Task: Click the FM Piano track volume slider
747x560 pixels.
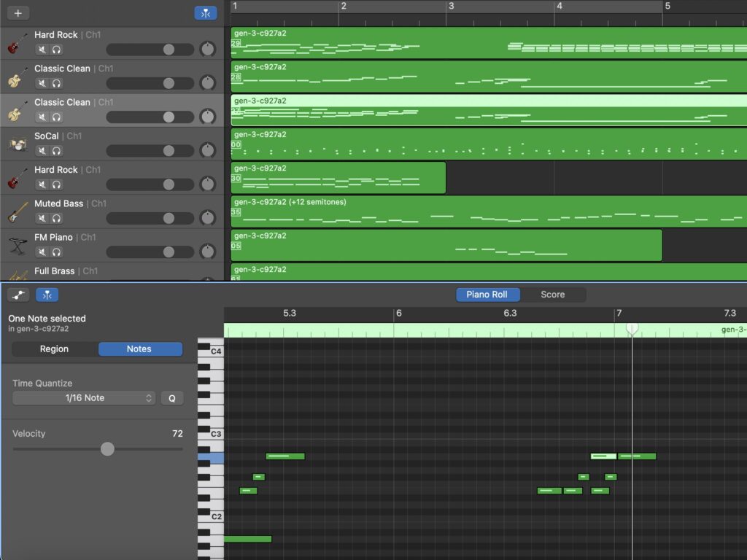Action: [x=150, y=252]
